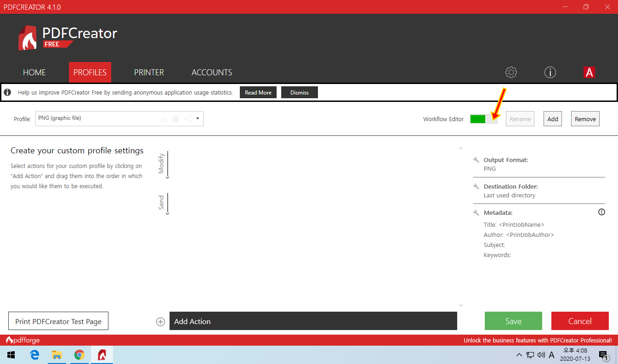This screenshot has width=618, height=364.
Task: Click the wrench icon beside Metadata
Action: [x=476, y=213]
